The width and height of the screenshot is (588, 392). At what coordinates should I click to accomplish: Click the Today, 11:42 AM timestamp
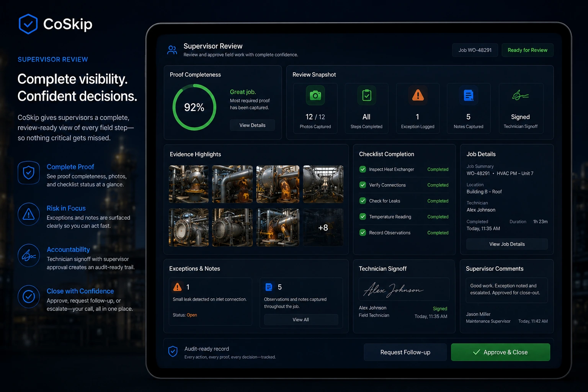tap(533, 321)
